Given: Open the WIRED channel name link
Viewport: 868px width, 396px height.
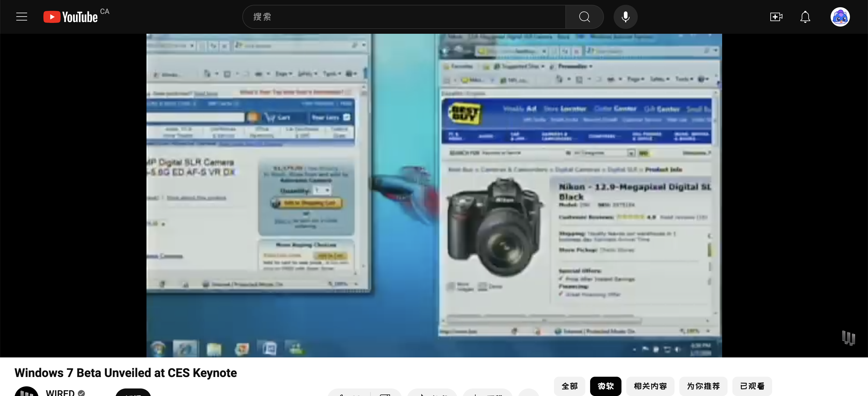Looking at the screenshot, I should click(x=60, y=393).
